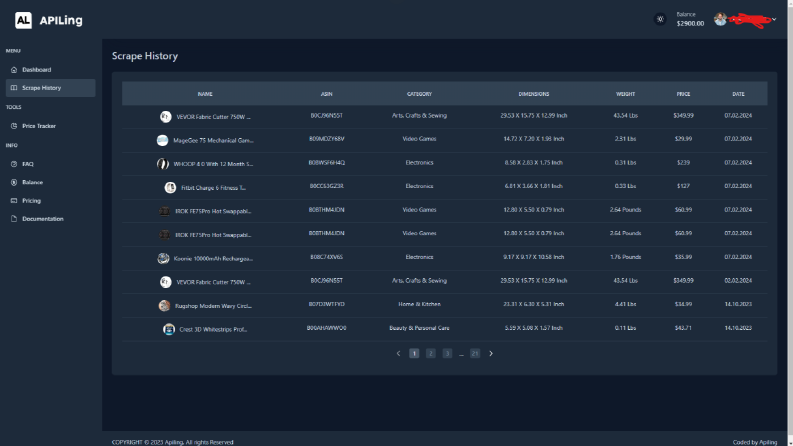Screen dimensions: 793x446
Task: View the $2900.00 balance in header
Action: tap(690, 23)
